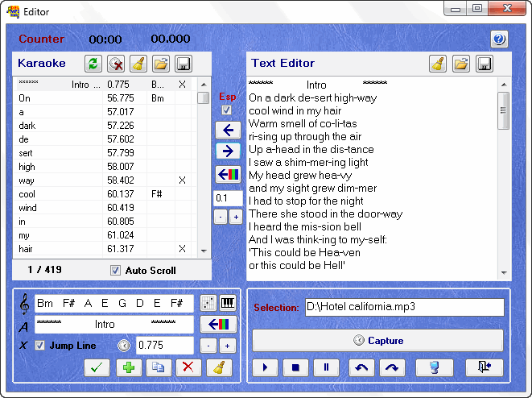The image size is (532, 398).
Task: Open text file in Text Editor
Action: point(461,64)
